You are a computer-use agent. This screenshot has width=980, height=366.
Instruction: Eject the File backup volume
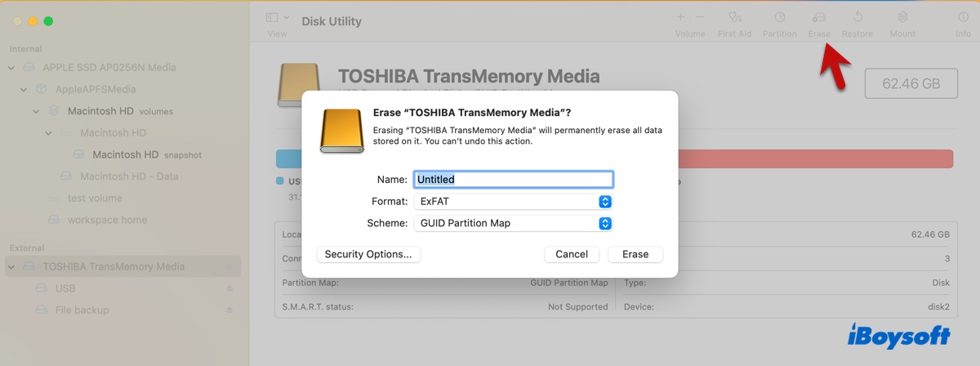229,310
